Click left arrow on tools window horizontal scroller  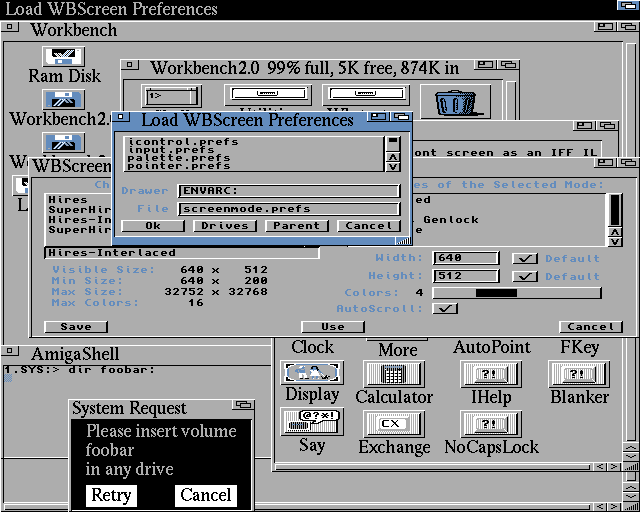pyautogui.click(x=600, y=466)
